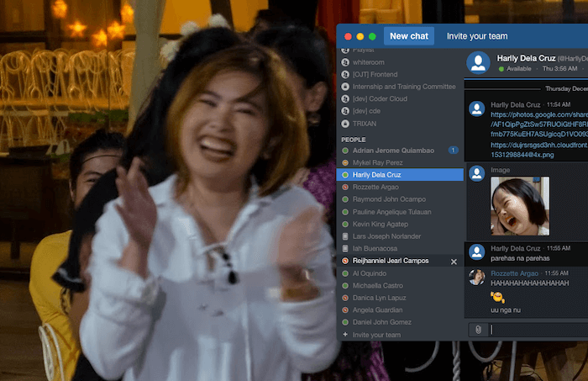Click Adrian Jerome Quiambao's green status icon
588x381 pixels.
coord(345,151)
